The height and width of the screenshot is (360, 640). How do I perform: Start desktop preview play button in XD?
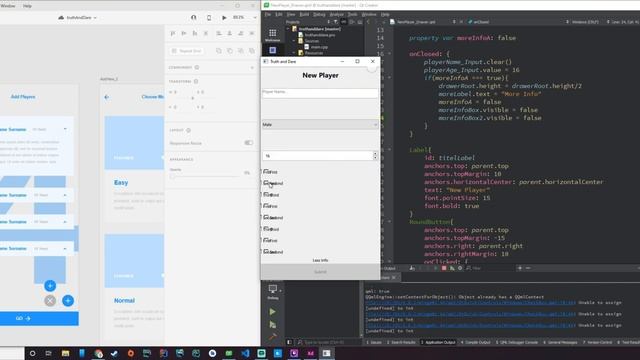coord(224,18)
